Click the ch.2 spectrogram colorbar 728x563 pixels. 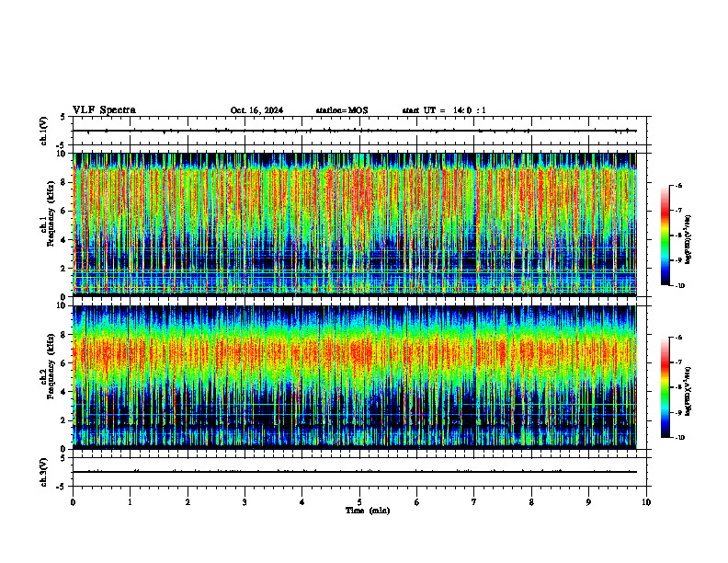[x=665, y=387]
